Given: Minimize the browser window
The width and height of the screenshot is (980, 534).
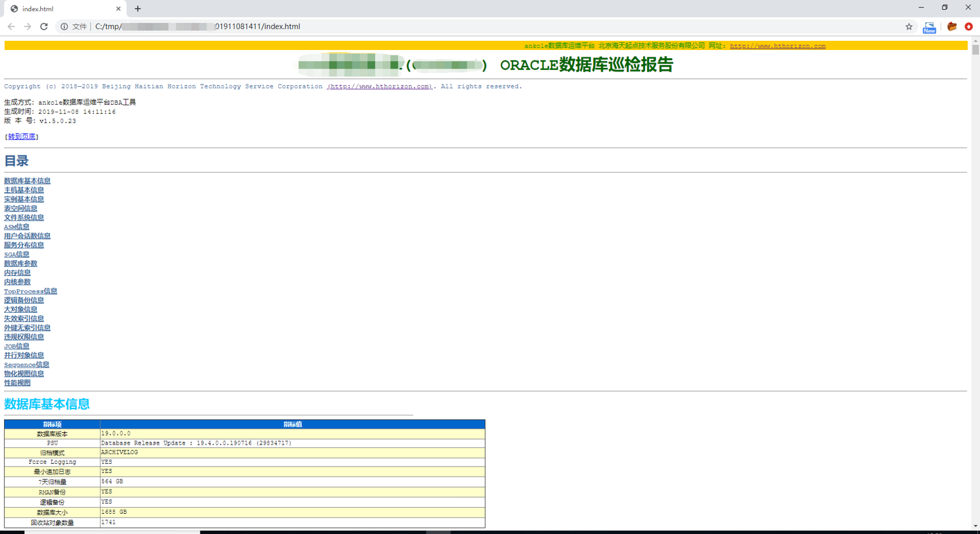Looking at the screenshot, I should click(x=921, y=8).
